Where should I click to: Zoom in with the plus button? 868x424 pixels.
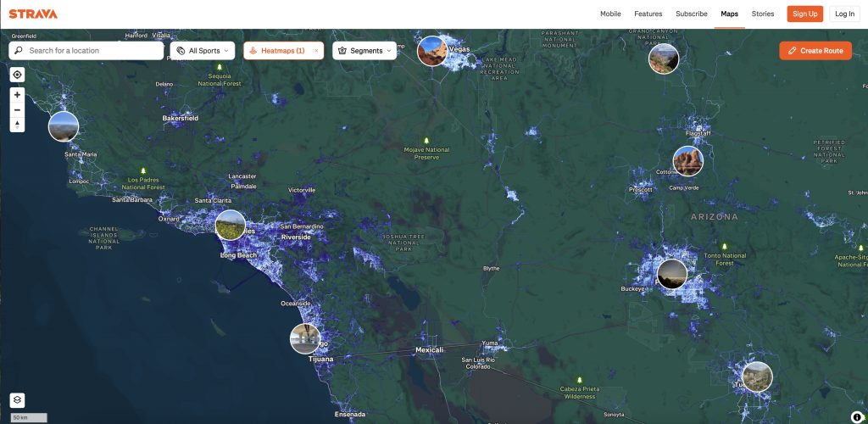[17, 95]
